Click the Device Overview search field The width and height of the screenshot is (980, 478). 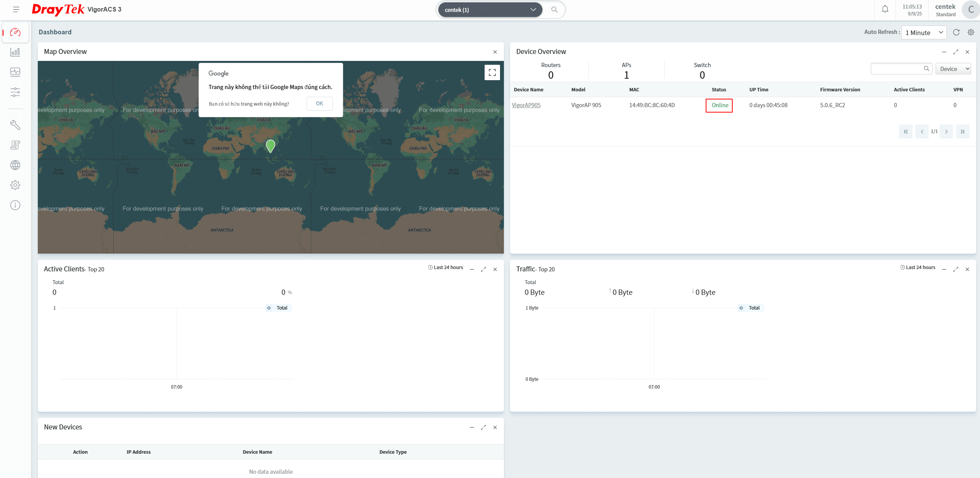(896, 69)
